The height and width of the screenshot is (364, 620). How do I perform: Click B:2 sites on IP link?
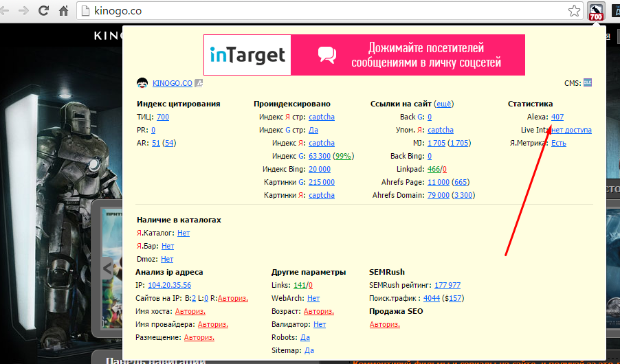click(x=194, y=298)
